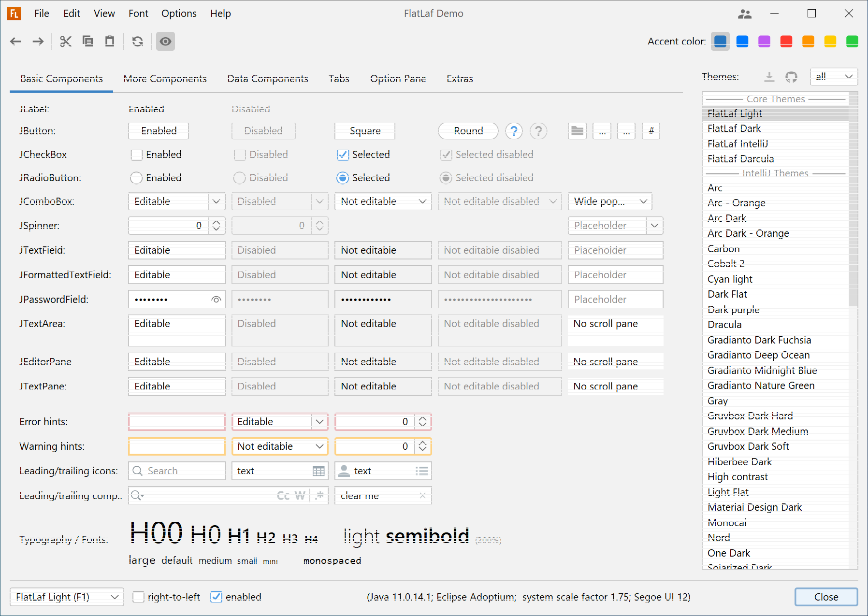Viewport: 868px width, 616px height.
Task: Click the Paste toolbar icon
Action: tap(109, 42)
